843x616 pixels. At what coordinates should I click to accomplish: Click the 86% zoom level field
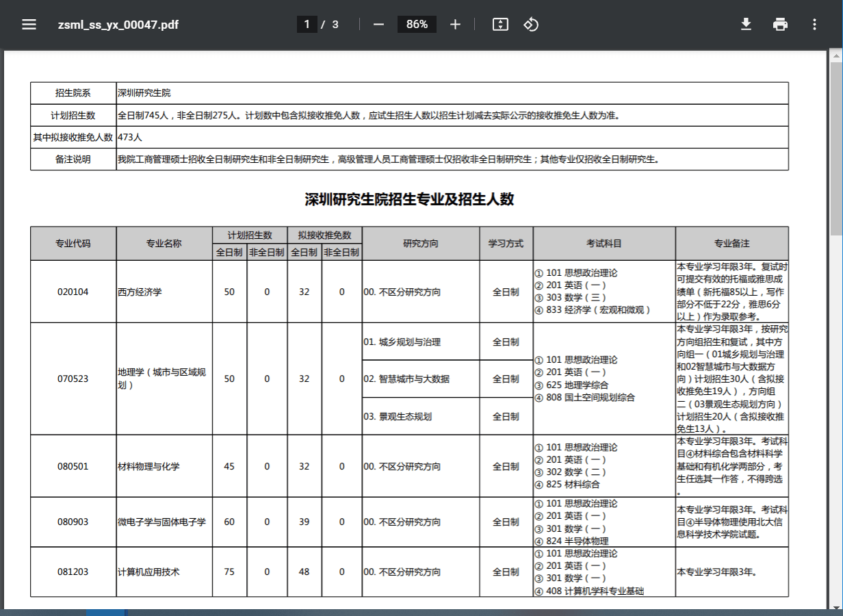(417, 25)
